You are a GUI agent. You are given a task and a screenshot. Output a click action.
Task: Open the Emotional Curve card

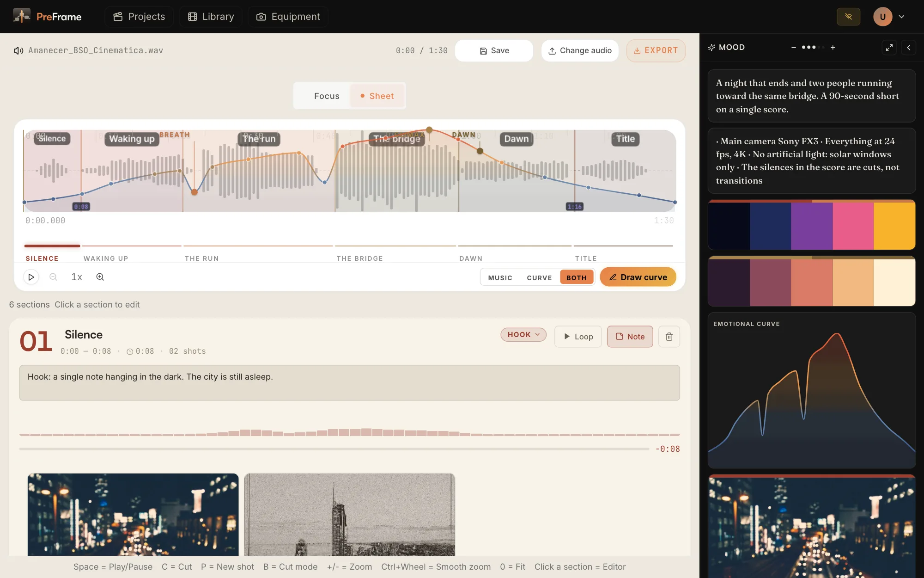pyautogui.click(x=811, y=390)
